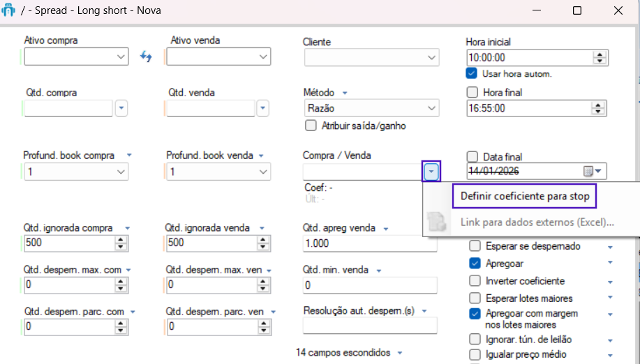Click the Método label options arrow
This screenshot has height=364, width=640.
click(345, 93)
